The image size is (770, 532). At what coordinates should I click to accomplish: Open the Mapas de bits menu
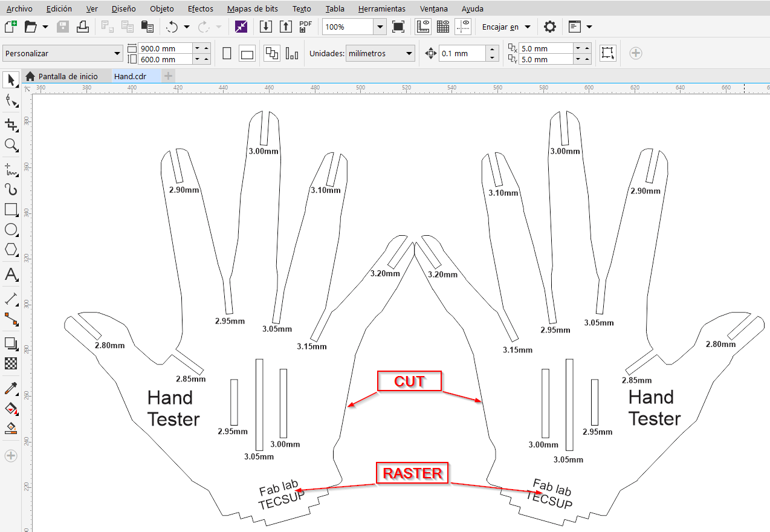(252, 8)
